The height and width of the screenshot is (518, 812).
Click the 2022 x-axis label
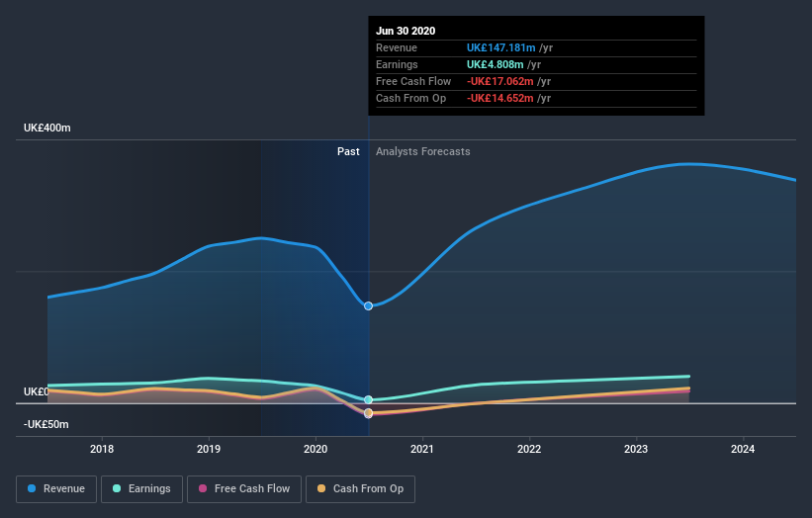(x=529, y=449)
